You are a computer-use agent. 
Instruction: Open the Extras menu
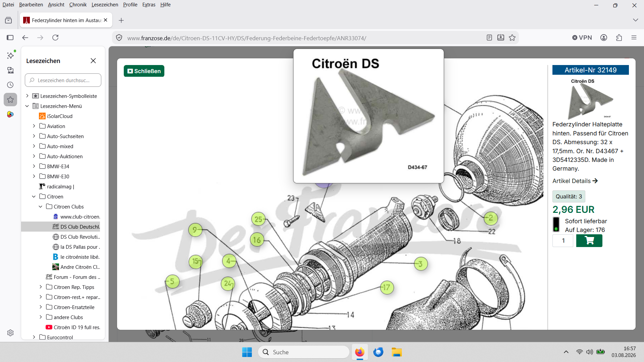point(149,5)
